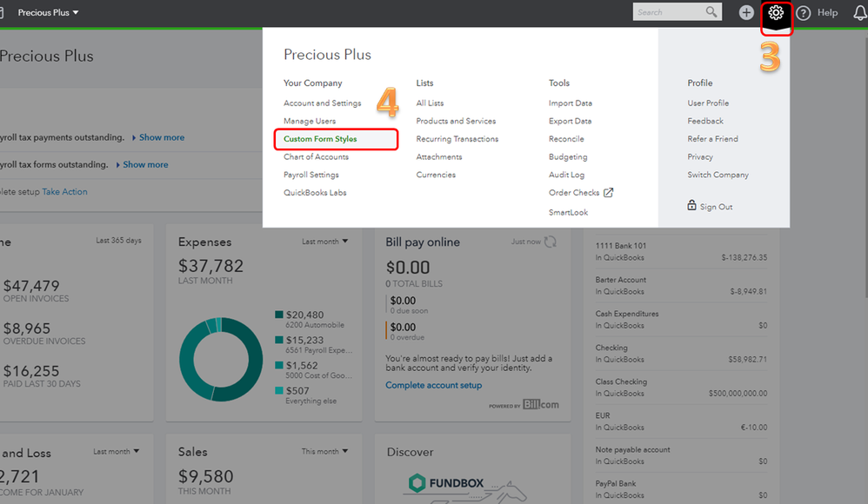Click the Everything else legend swatch
The height and width of the screenshot is (504, 868).
pyautogui.click(x=279, y=390)
